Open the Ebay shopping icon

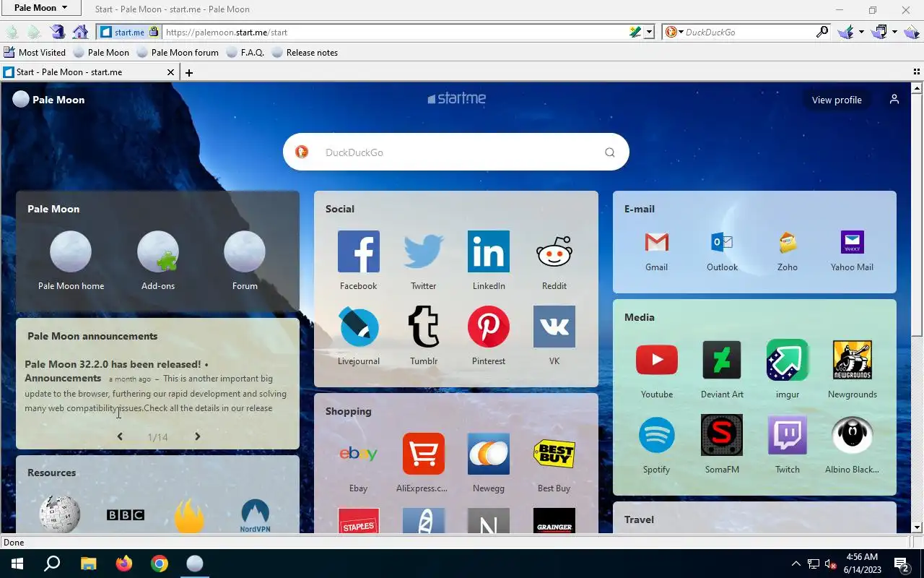pos(359,454)
